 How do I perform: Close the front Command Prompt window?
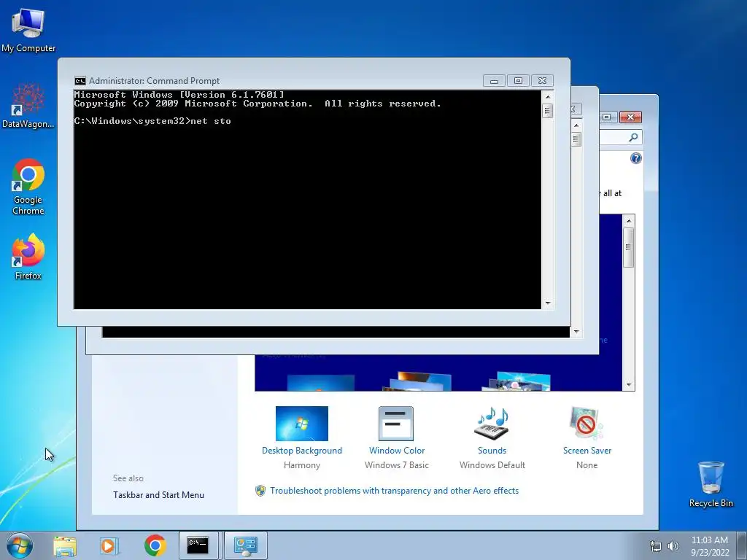542,80
